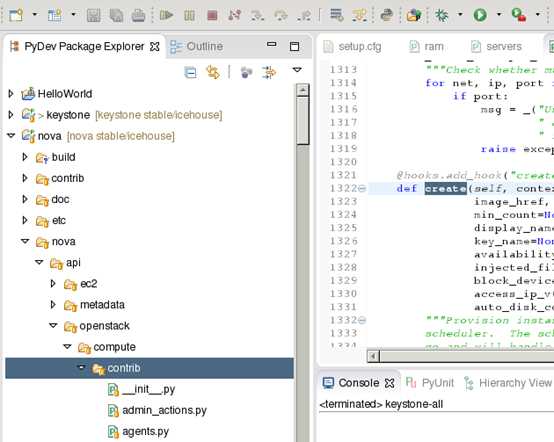Expand the build folder
The height and width of the screenshot is (442, 554).
pyautogui.click(x=25, y=157)
